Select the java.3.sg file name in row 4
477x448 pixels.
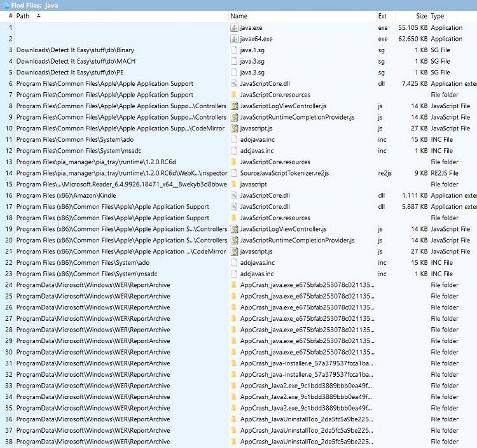pos(252,62)
